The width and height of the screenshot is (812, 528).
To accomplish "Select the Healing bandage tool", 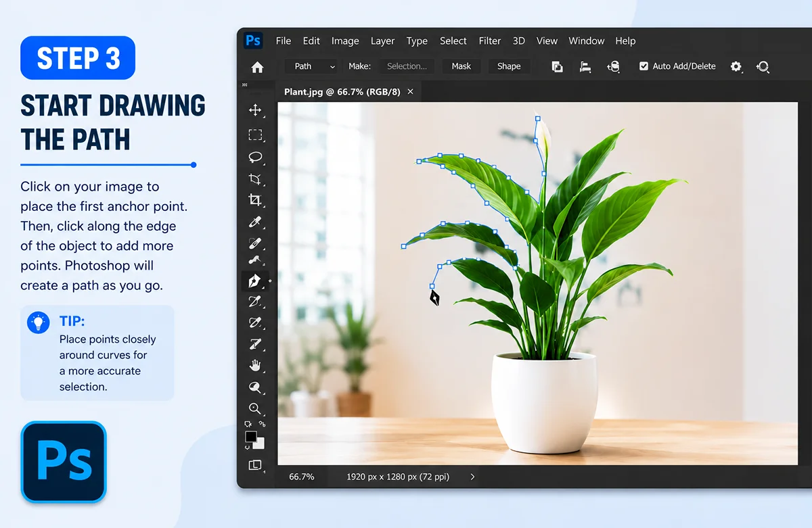I will [255, 243].
